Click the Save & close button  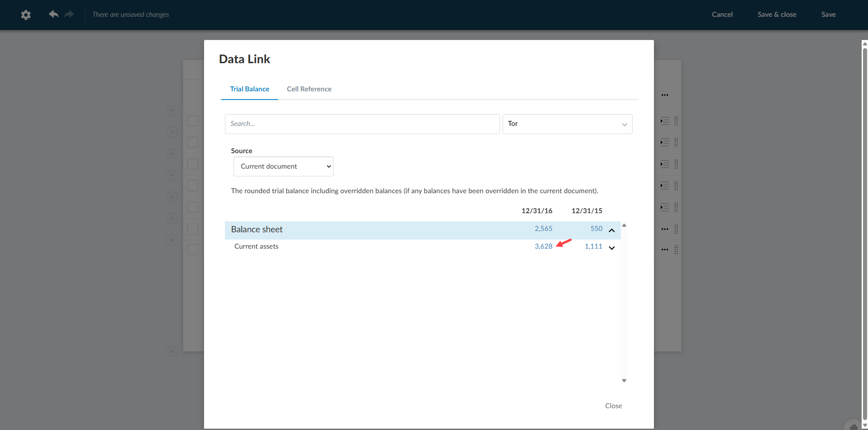776,14
